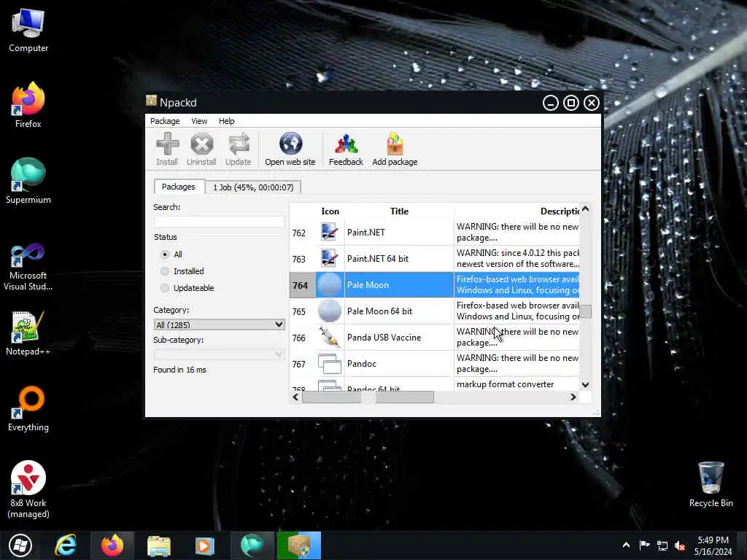This screenshot has width=747, height=560.
Task: Select the 8x8 Work desktop shortcut
Action: pyautogui.click(x=28, y=489)
